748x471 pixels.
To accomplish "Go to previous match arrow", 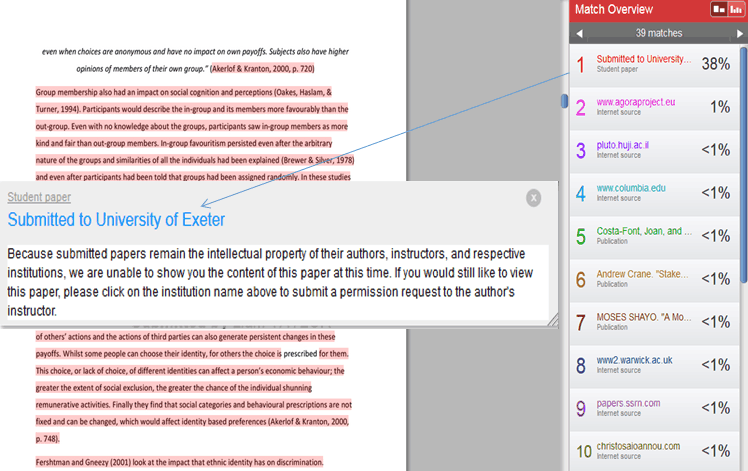I will point(578,33).
